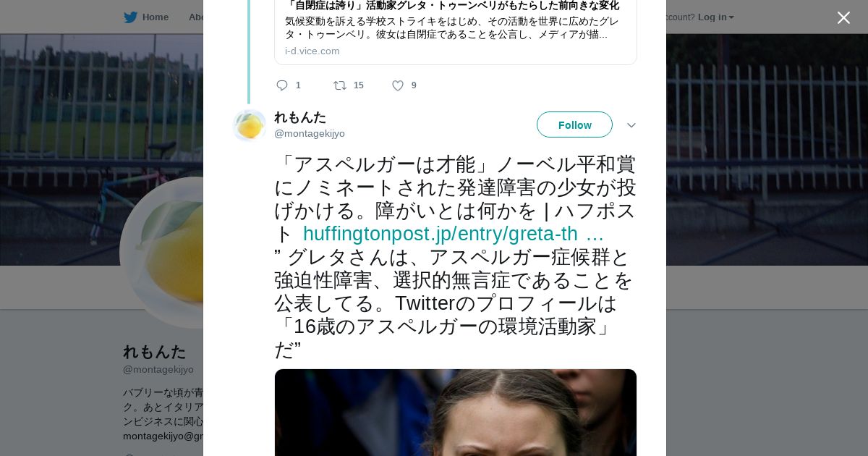Click the れもんた display name in tweet
This screenshot has width=868, height=456.
300,117
